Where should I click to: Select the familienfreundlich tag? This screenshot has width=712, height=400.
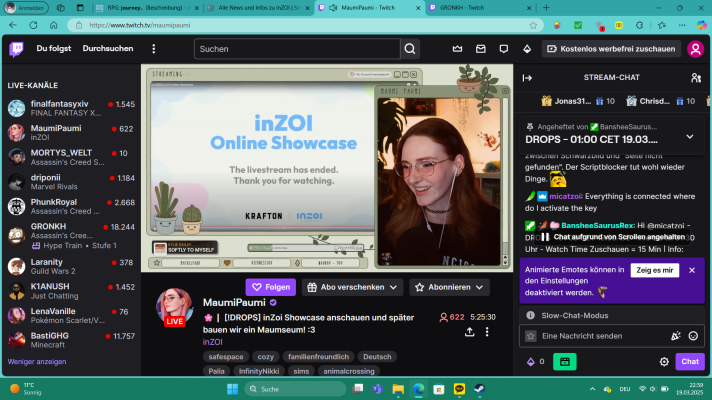pyautogui.click(x=318, y=356)
